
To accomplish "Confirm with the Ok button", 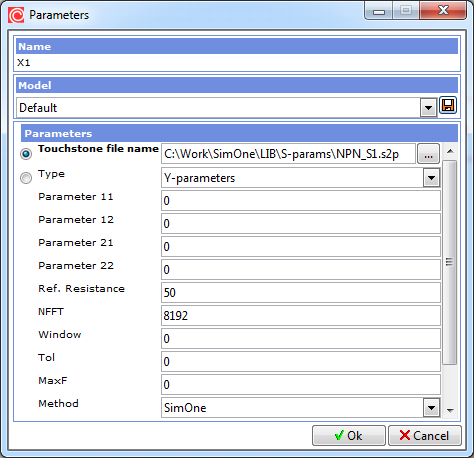I will tap(349, 435).
